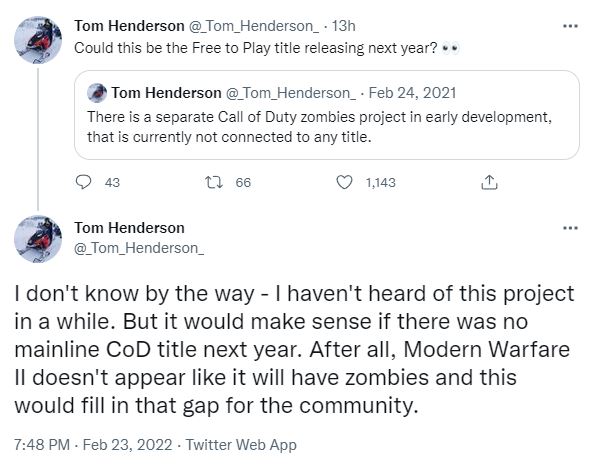Image resolution: width=595 pixels, height=468 pixels.
Task: Click the 1,143 likes count
Action: point(381,183)
